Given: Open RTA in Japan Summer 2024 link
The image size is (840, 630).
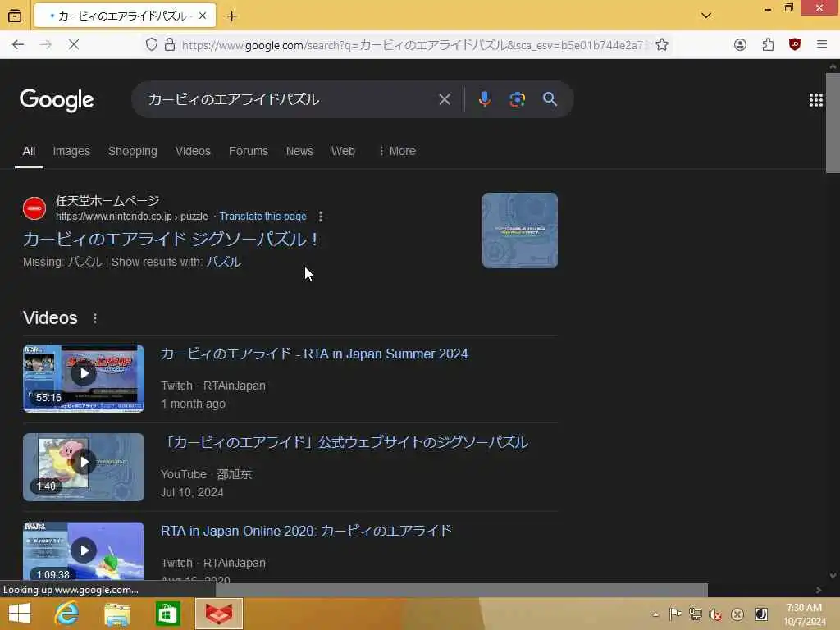Looking at the screenshot, I should (x=314, y=354).
